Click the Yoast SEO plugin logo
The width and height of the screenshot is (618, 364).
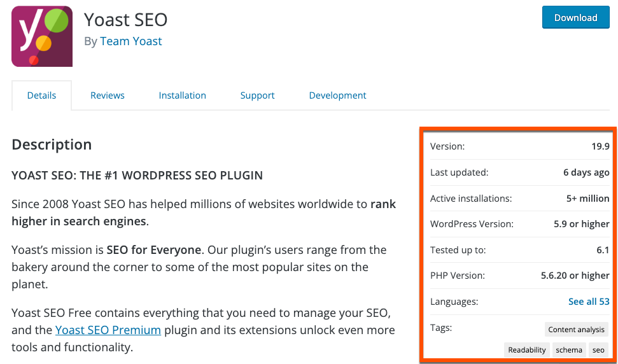(42, 36)
